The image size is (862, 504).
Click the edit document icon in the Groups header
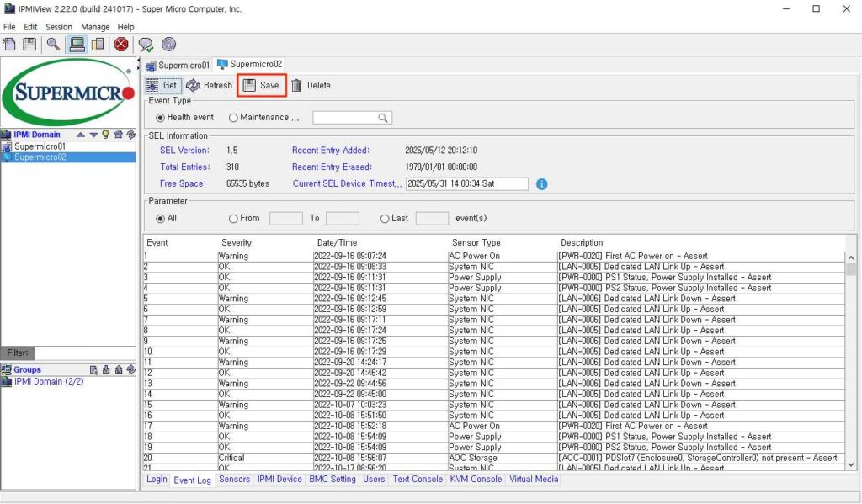pyautogui.click(x=93, y=370)
